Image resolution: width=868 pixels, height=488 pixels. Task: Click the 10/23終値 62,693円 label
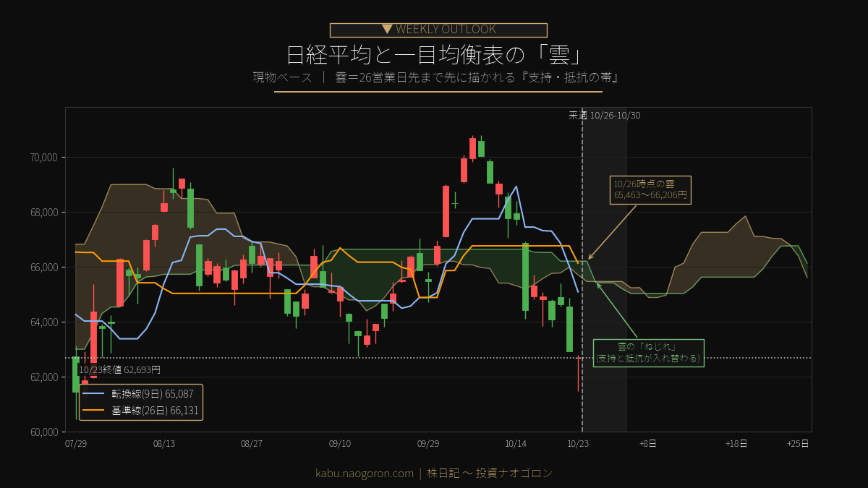point(119,369)
